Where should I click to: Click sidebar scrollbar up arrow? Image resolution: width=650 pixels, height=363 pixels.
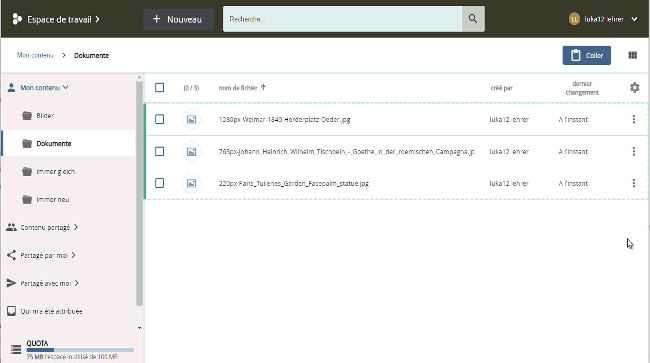tap(139, 77)
